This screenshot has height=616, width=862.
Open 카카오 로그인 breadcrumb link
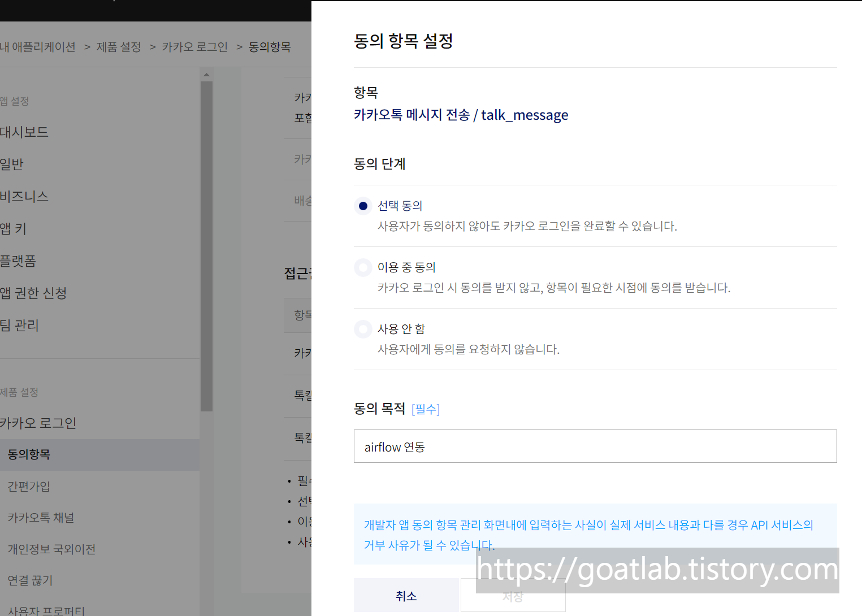pyautogui.click(x=195, y=47)
